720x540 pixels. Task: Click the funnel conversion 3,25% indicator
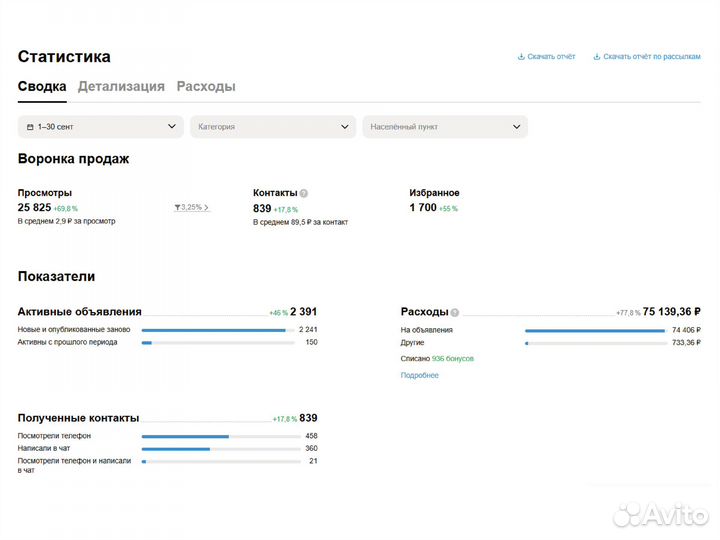pos(192,208)
